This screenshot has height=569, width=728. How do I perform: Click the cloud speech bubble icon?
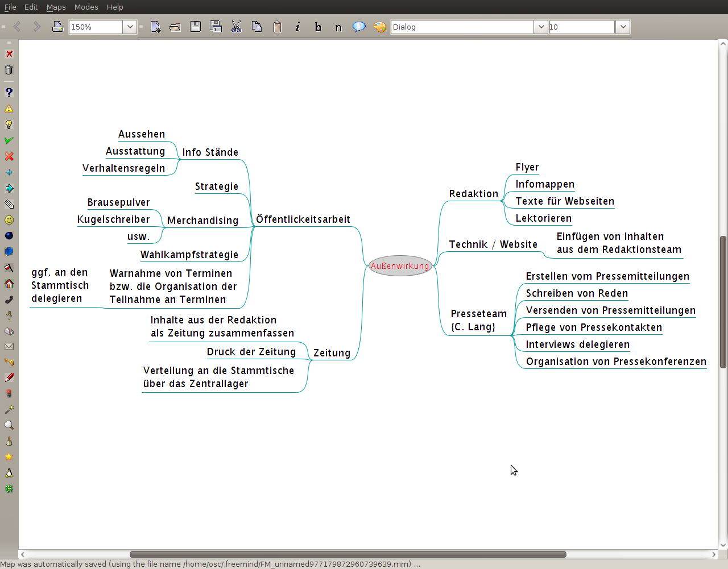pyautogui.click(x=359, y=27)
